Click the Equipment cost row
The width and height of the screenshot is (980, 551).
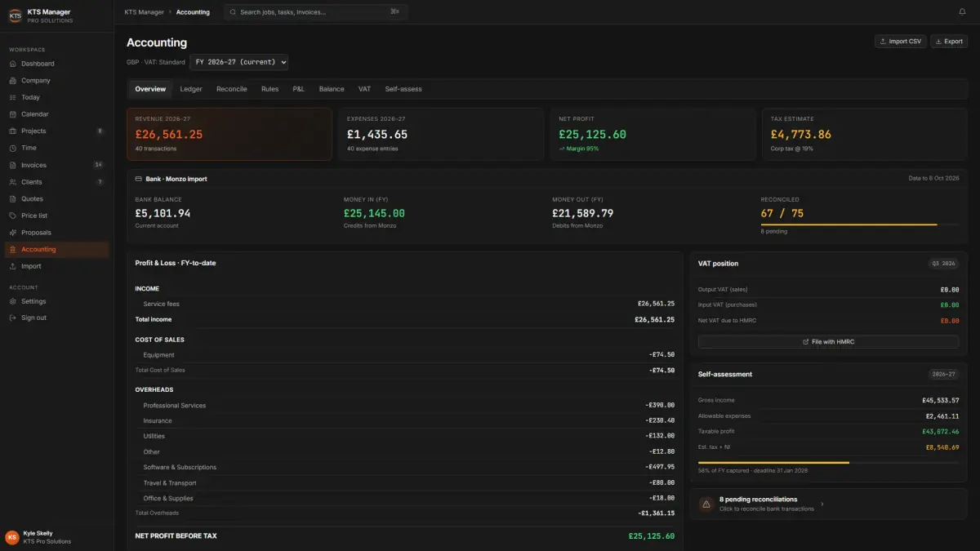coord(405,355)
